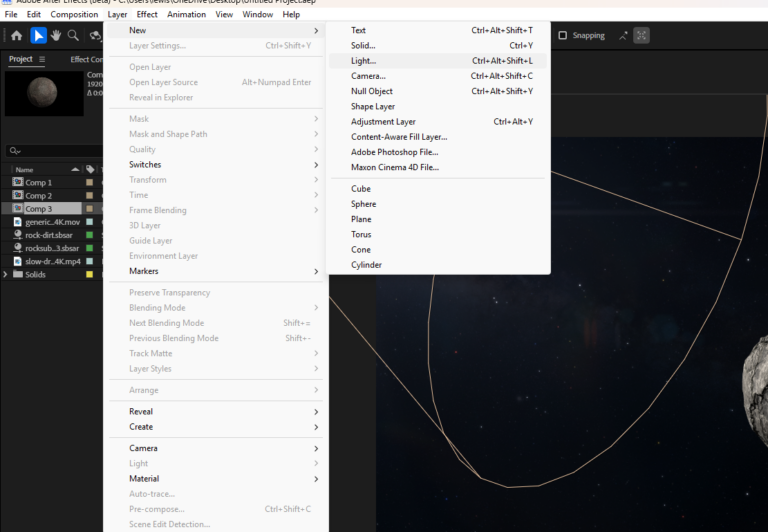Select the Orbit camera tool
The image size is (768, 532).
[x=95, y=35]
